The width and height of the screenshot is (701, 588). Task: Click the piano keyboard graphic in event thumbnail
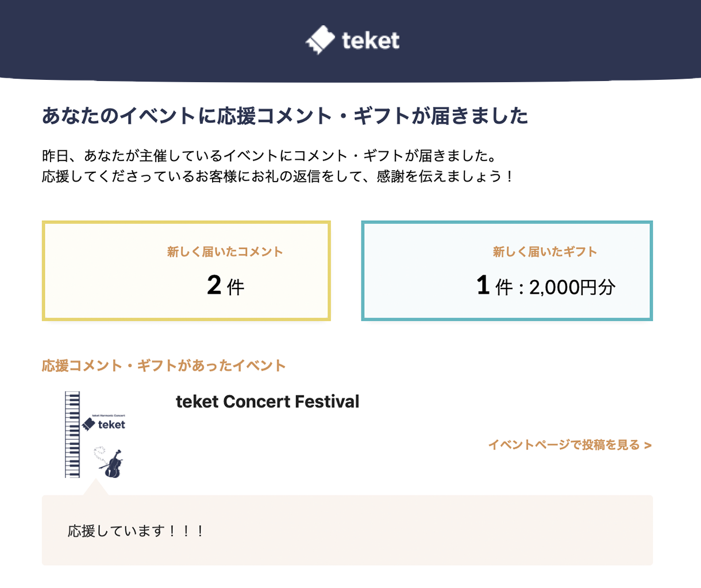(72, 435)
